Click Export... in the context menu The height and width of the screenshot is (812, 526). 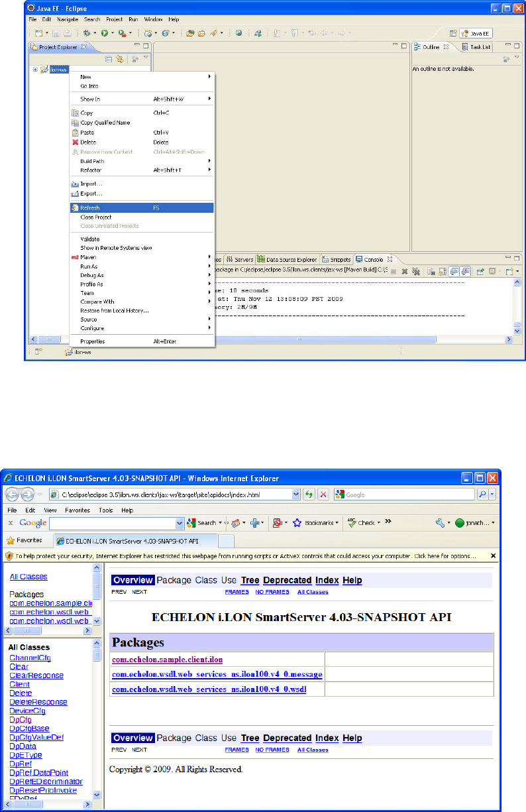point(142,194)
